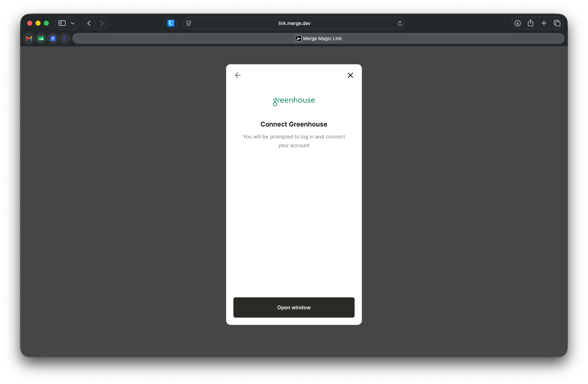Reload the page
This screenshot has width=588, height=384.
click(x=400, y=23)
